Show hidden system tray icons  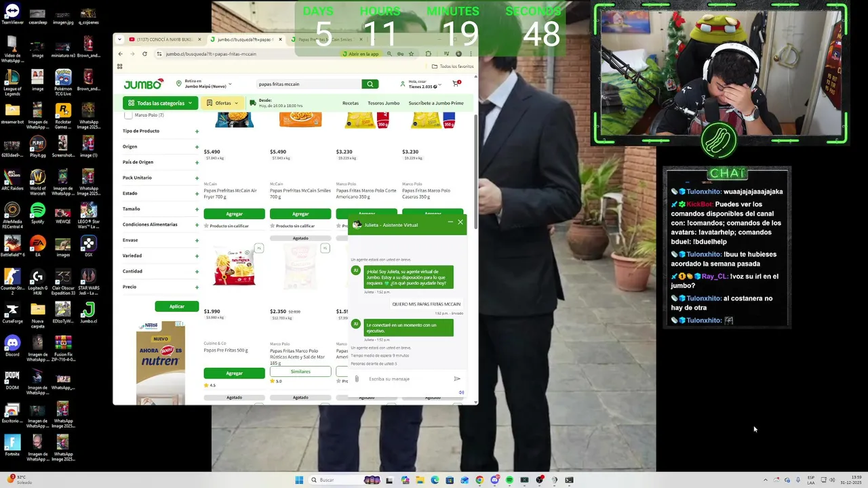point(766,480)
